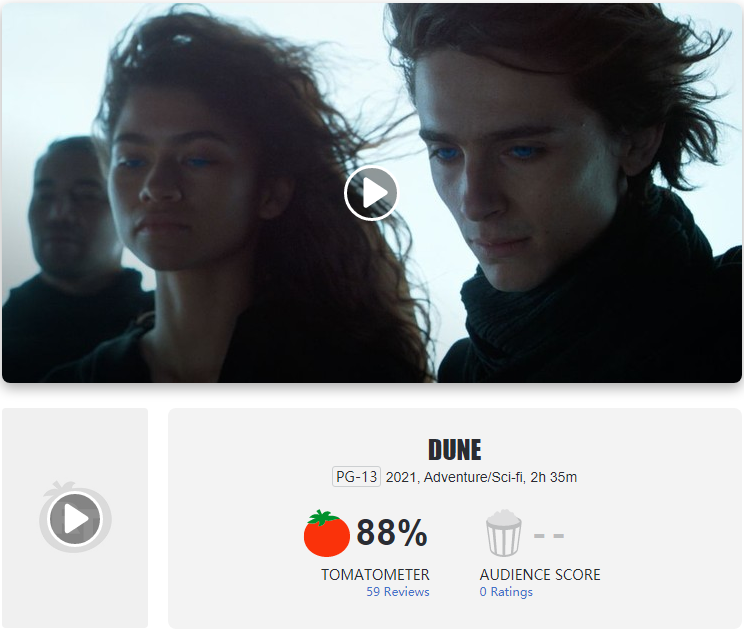Click the gray popcorn bucket icon
The height and width of the screenshot is (631, 744).
click(503, 533)
